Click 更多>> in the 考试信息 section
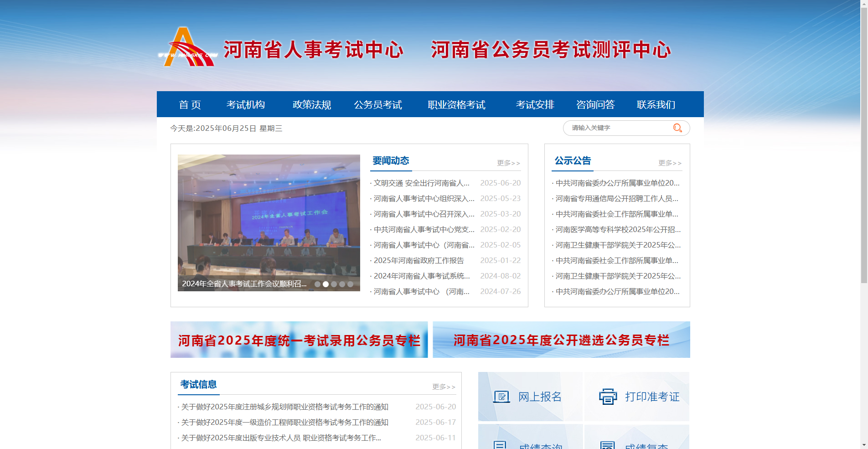The width and height of the screenshot is (868, 449). [x=444, y=387]
